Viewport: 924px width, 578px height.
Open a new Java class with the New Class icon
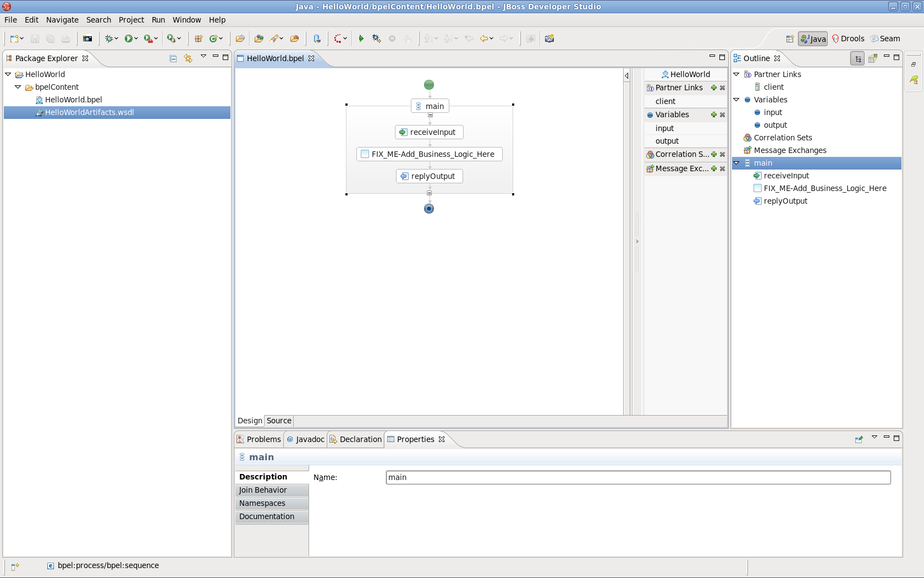tap(214, 38)
